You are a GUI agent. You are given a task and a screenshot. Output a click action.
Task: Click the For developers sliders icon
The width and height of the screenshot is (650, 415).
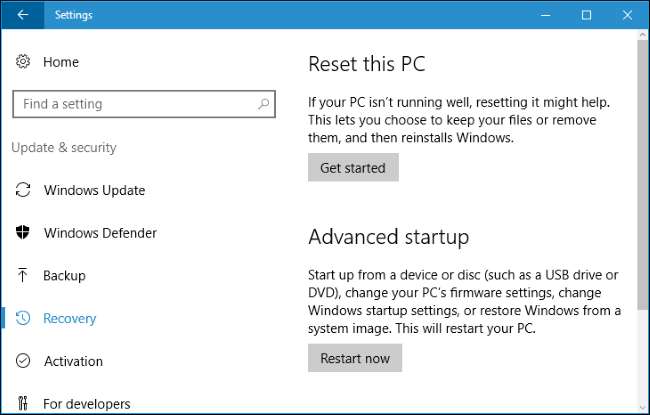[23, 404]
